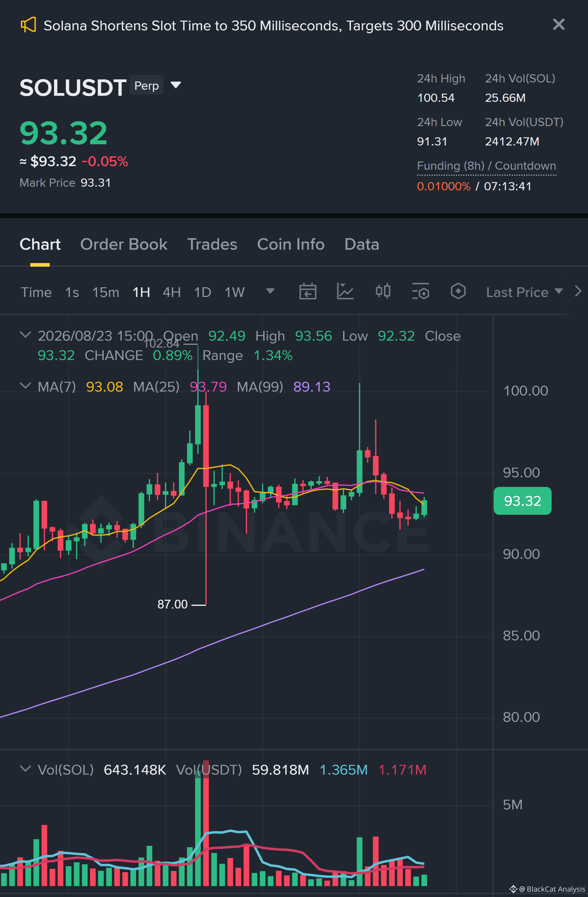Open the SOLUSDT pair selector arrow
The image size is (588, 897).
pos(176,85)
